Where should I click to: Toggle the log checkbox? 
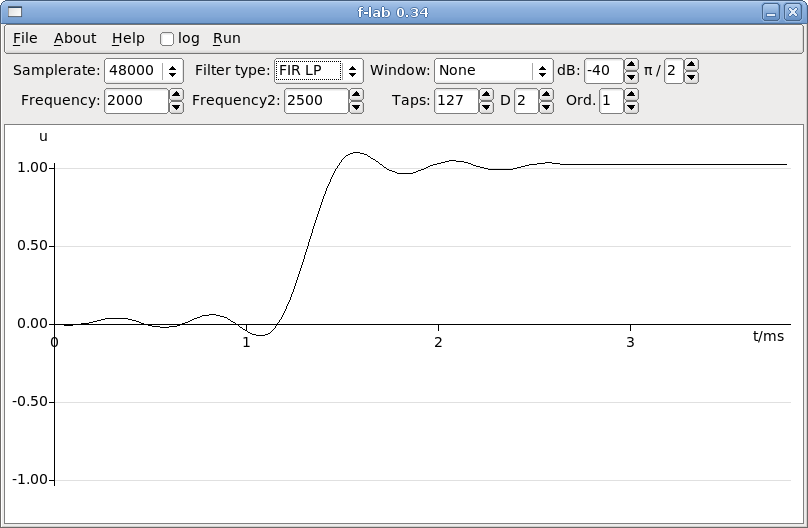click(167, 39)
